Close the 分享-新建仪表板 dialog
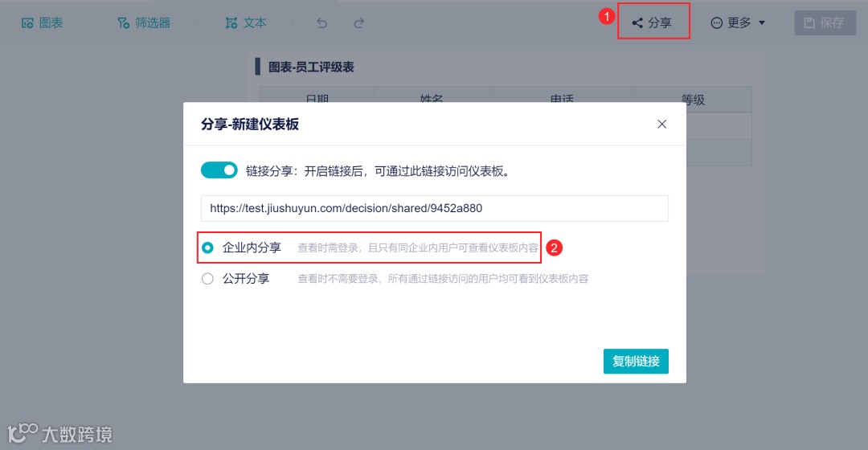868x450 pixels. point(662,124)
